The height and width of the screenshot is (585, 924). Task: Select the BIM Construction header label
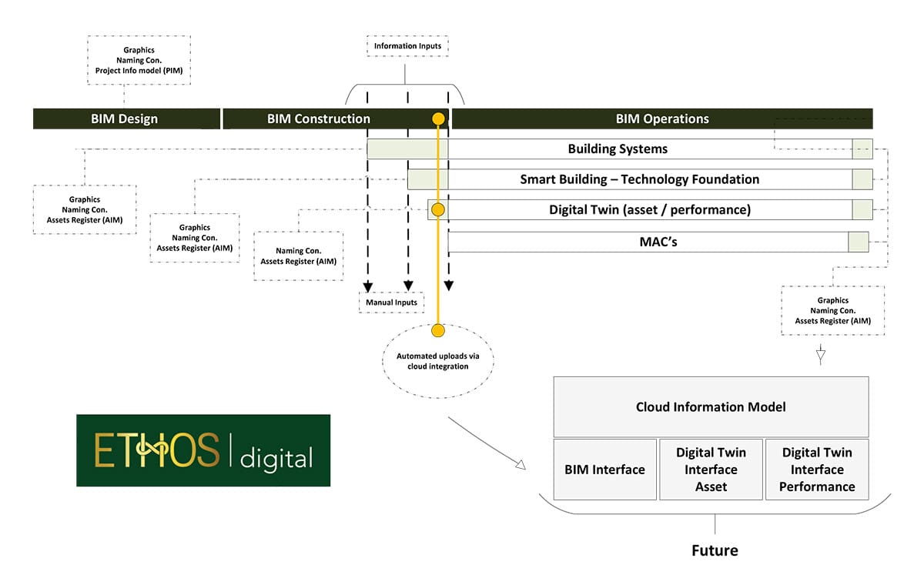tap(319, 119)
